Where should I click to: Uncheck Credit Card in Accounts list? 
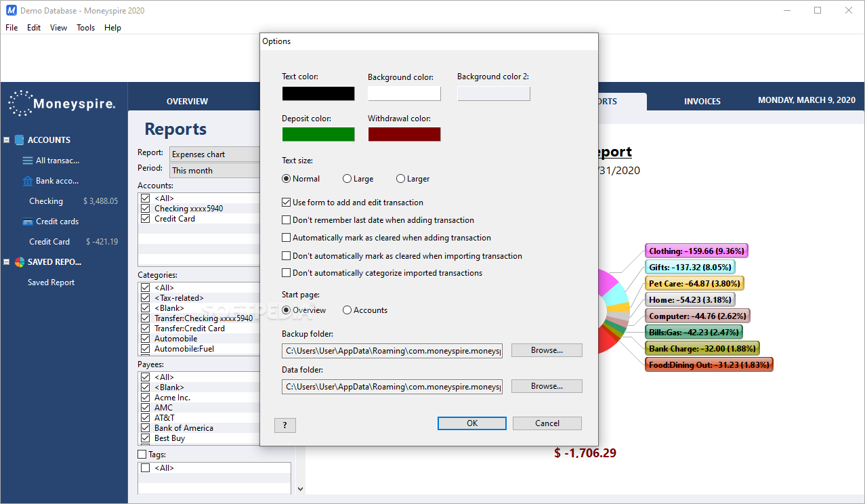click(x=146, y=219)
